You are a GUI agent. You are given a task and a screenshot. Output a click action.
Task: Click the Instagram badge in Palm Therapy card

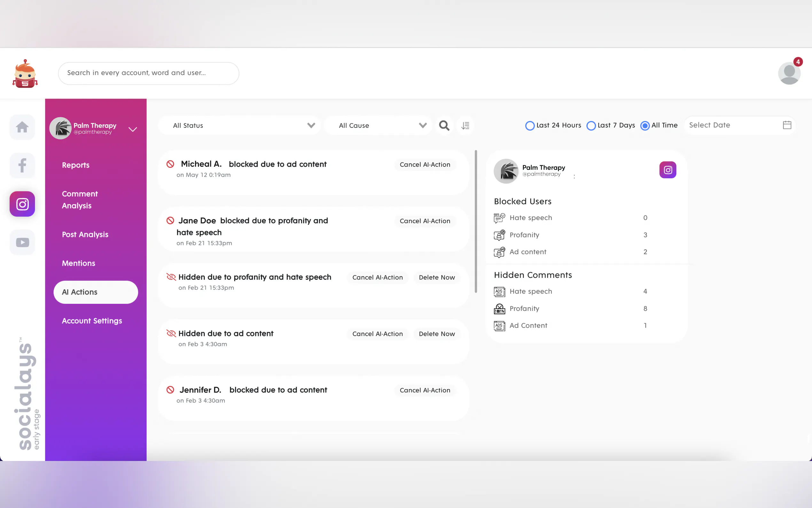(667, 170)
